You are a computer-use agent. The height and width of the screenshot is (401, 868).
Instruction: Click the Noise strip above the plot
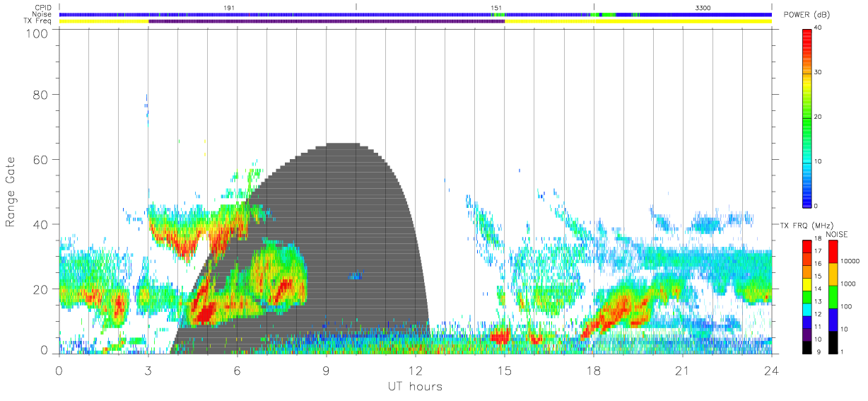(415, 14)
